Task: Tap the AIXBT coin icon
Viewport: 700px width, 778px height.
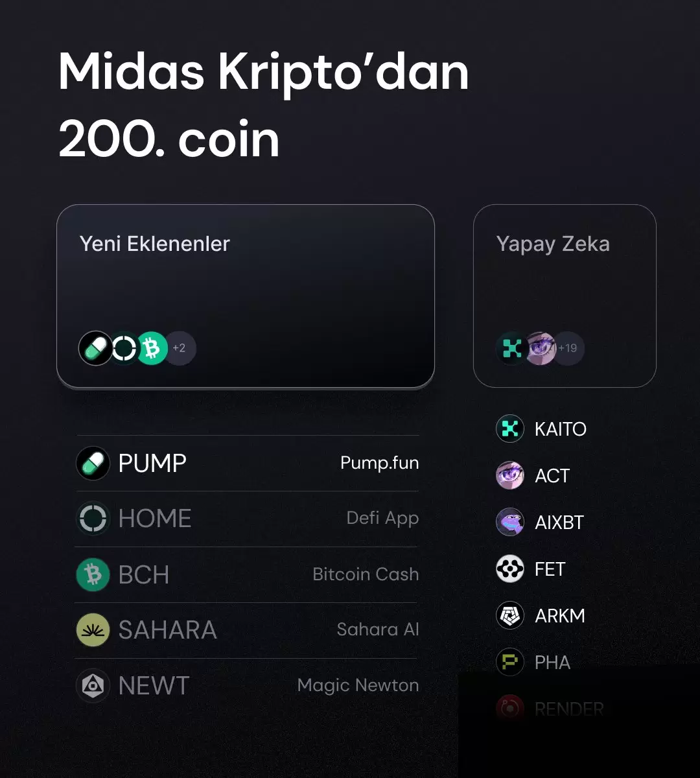Action: [x=509, y=522]
